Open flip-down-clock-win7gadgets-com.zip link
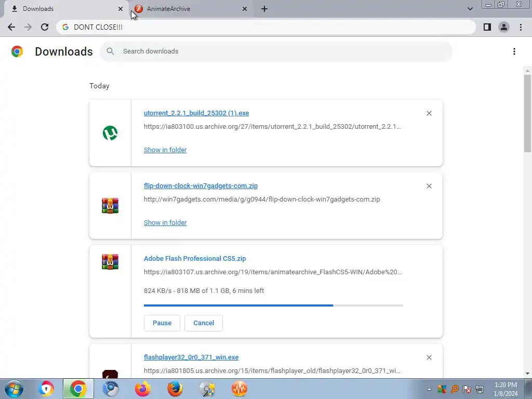Viewport: 532px width, 399px height. [201, 186]
